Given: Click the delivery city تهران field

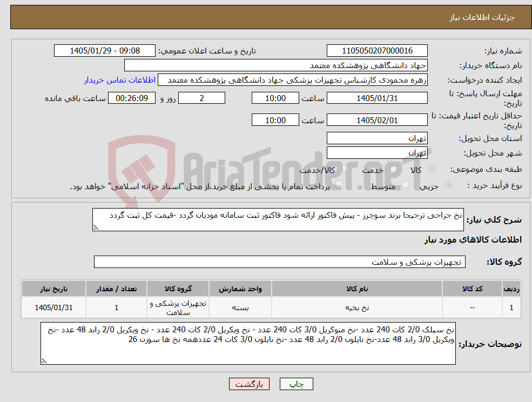Looking at the screenshot, I should (377, 153).
